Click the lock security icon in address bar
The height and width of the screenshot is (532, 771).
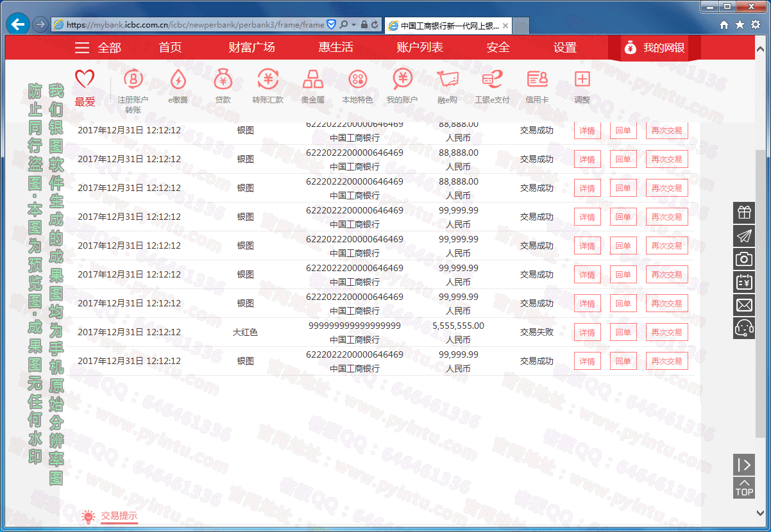point(364,24)
